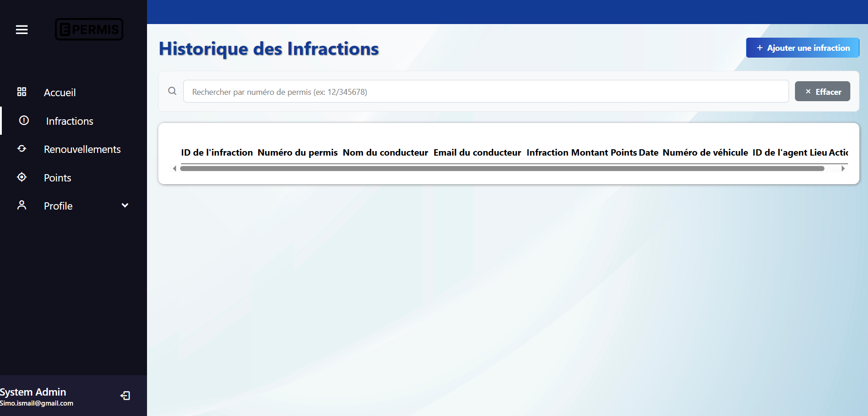Click the logout icon beside System Admin
The height and width of the screenshot is (416, 868).
(125, 396)
